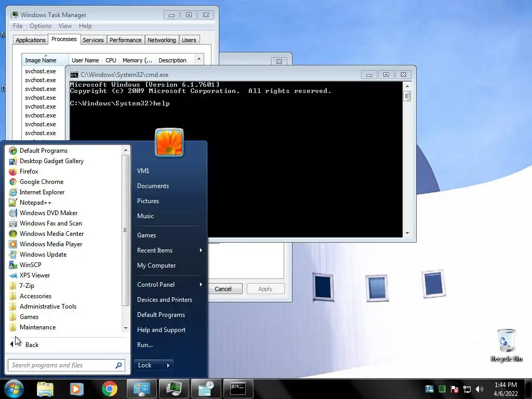
Task: Expand the Maintenance folder
Action: click(x=37, y=327)
